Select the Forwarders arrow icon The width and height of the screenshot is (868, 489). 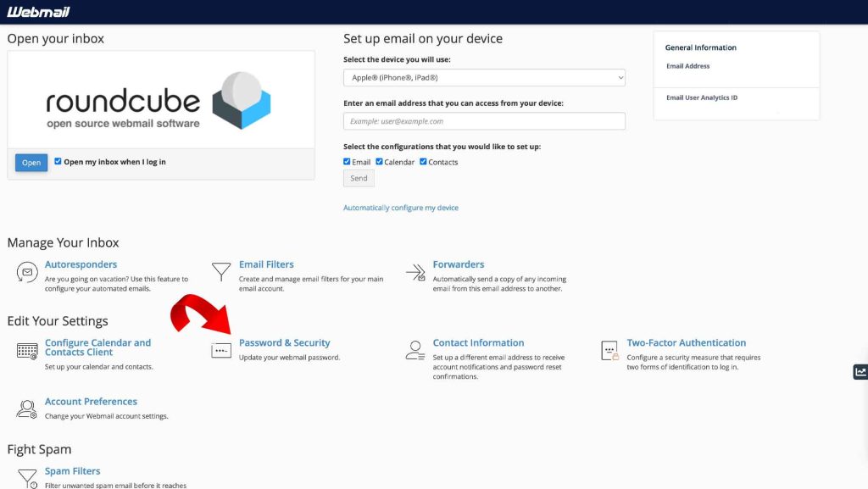click(415, 271)
